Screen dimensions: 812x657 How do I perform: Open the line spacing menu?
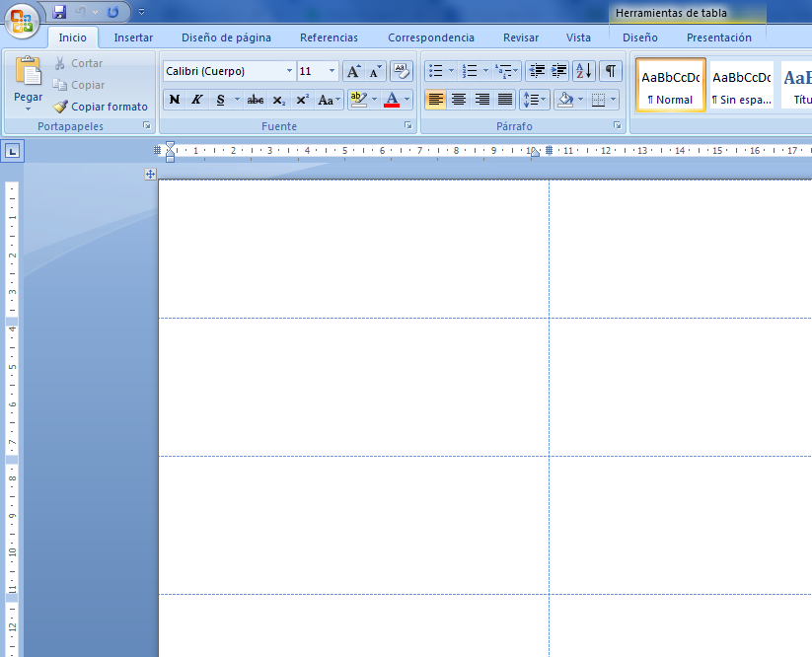pos(535,100)
